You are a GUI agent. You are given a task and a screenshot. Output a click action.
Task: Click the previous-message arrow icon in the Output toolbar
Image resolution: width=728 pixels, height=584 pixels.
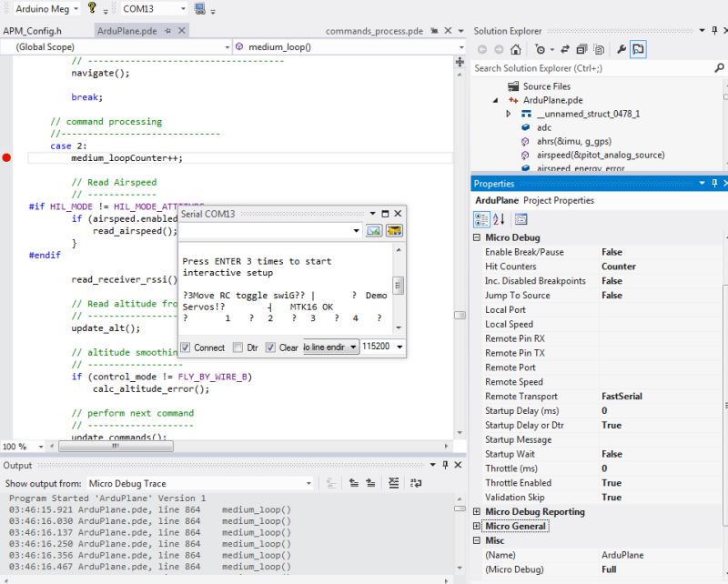pos(354,482)
